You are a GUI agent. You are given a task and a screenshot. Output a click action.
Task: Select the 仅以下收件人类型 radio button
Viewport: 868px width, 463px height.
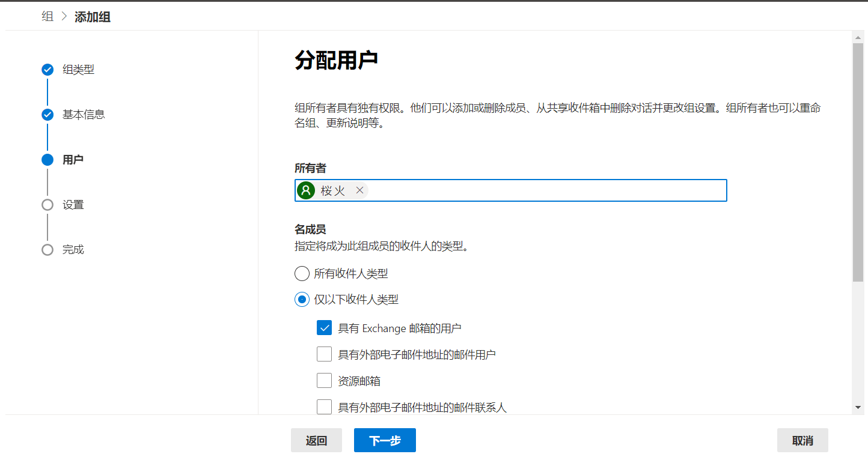(x=302, y=299)
